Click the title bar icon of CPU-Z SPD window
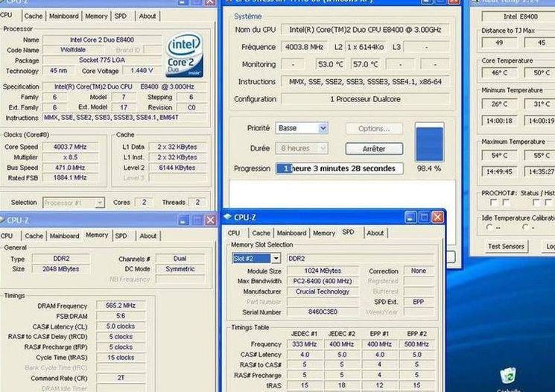This screenshot has height=392, width=555. pos(228,217)
